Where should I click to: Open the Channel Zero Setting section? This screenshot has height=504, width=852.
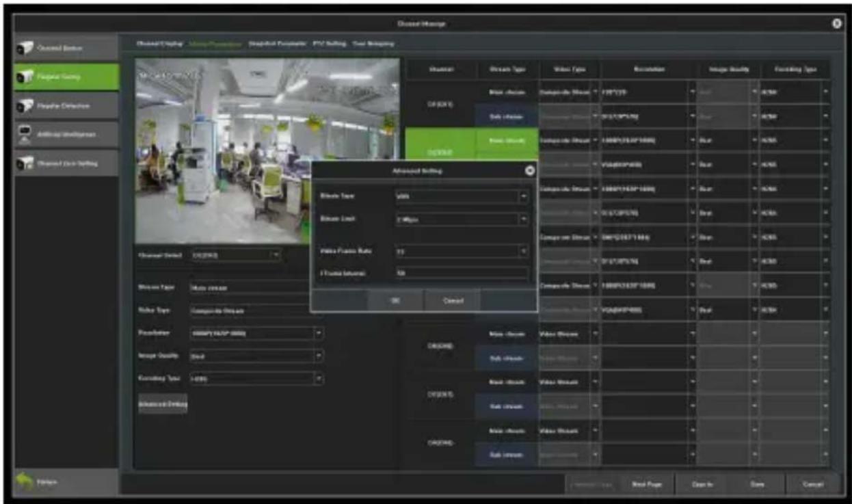(x=67, y=163)
